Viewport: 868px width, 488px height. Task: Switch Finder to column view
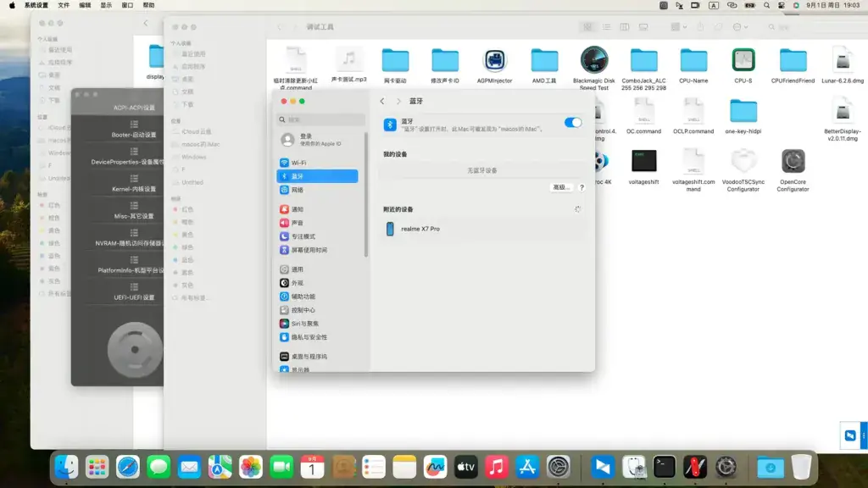coord(625,26)
